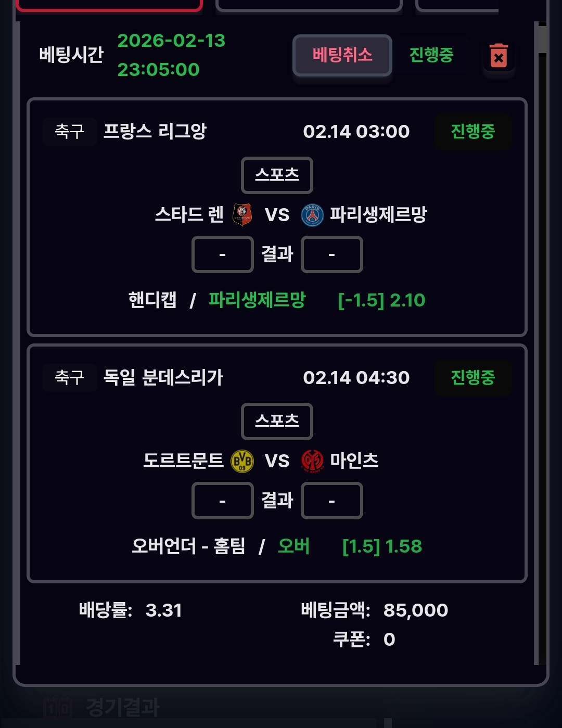Click the green 오버 over/under pick
The width and height of the screenshot is (562, 728).
[x=293, y=546]
